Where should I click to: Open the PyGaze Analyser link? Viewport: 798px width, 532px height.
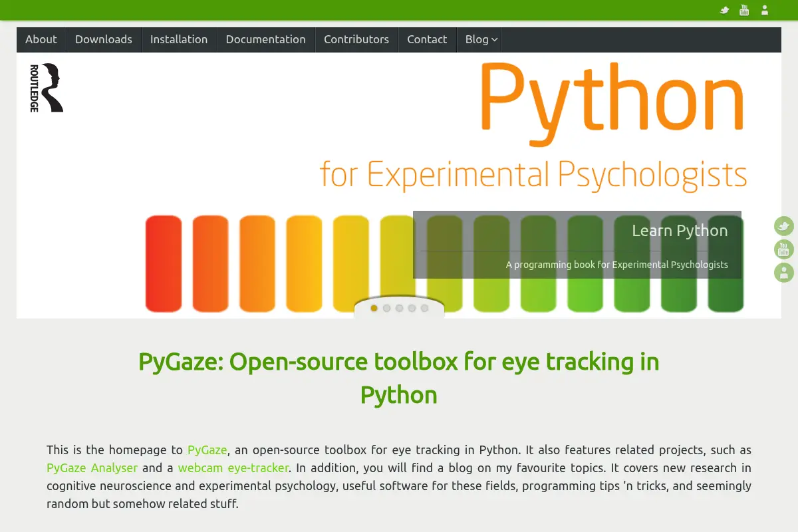coord(92,468)
